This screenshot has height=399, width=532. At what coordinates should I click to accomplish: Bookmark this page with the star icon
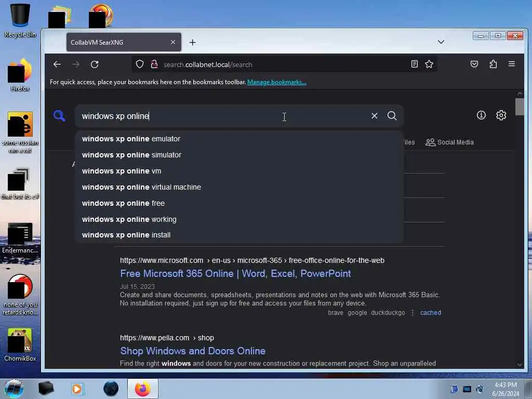pos(429,64)
